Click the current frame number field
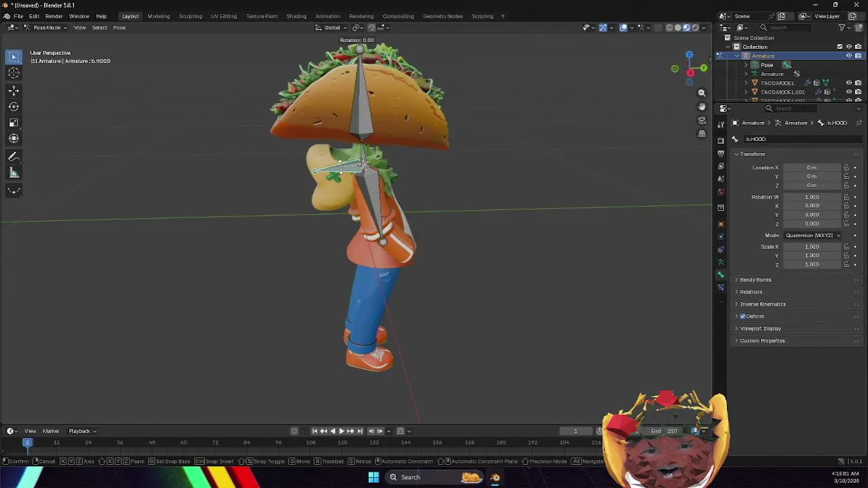Image resolution: width=868 pixels, height=488 pixels. [576, 431]
